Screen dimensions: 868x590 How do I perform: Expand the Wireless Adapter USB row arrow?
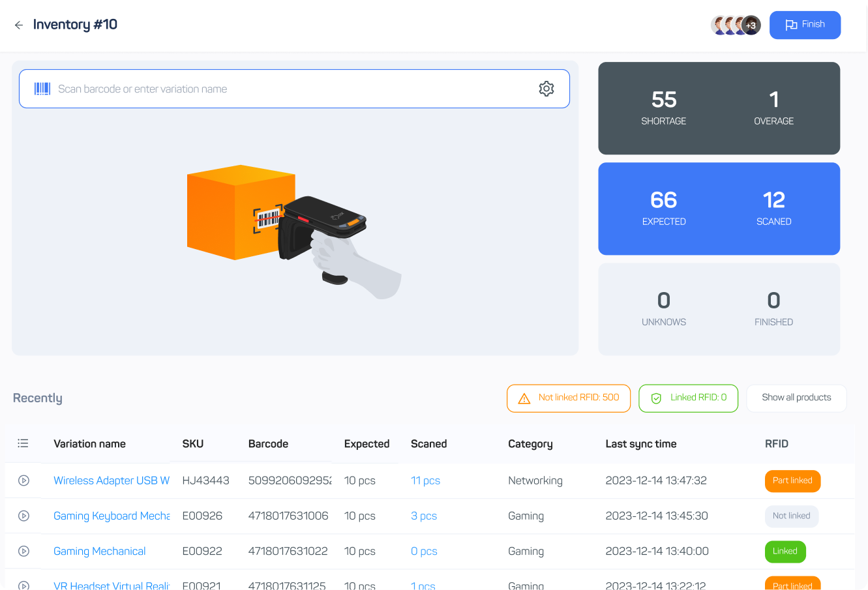23,480
